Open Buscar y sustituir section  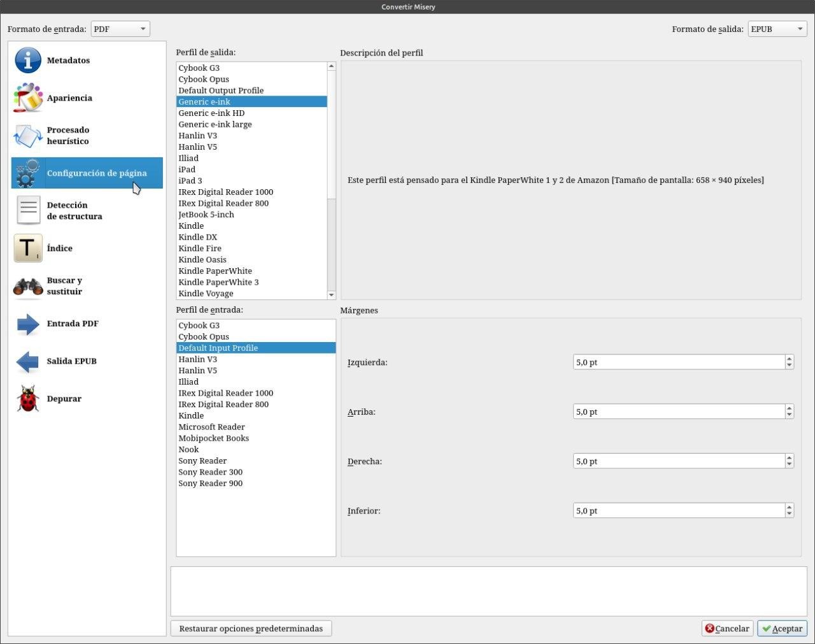coord(87,286)
